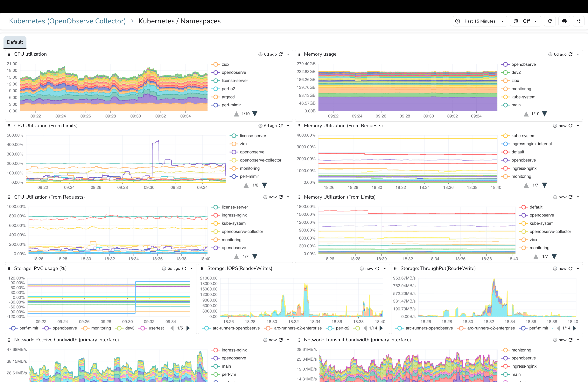Click the exit-fullscreen icon at top right
This screenshot has width=588, height=382.
point(579,21)
